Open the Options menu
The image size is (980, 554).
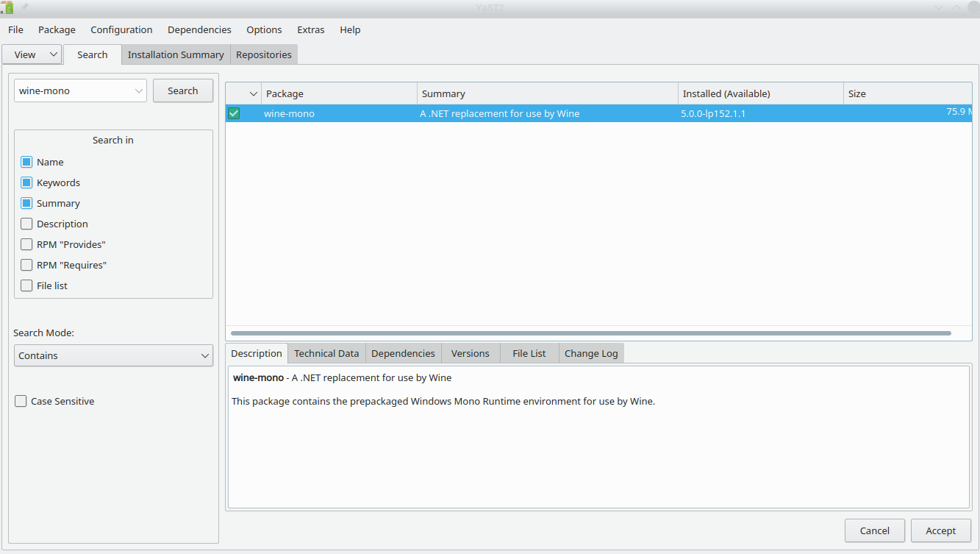click(264, 29)
